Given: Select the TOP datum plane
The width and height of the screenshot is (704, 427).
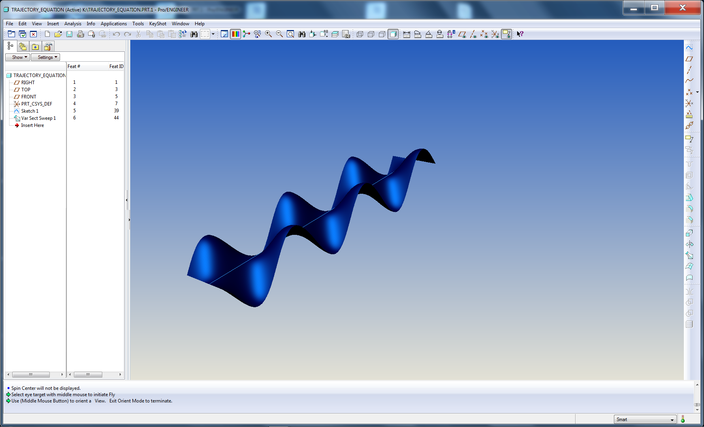Looking at the screenshot, I should (x=22, y=90).
